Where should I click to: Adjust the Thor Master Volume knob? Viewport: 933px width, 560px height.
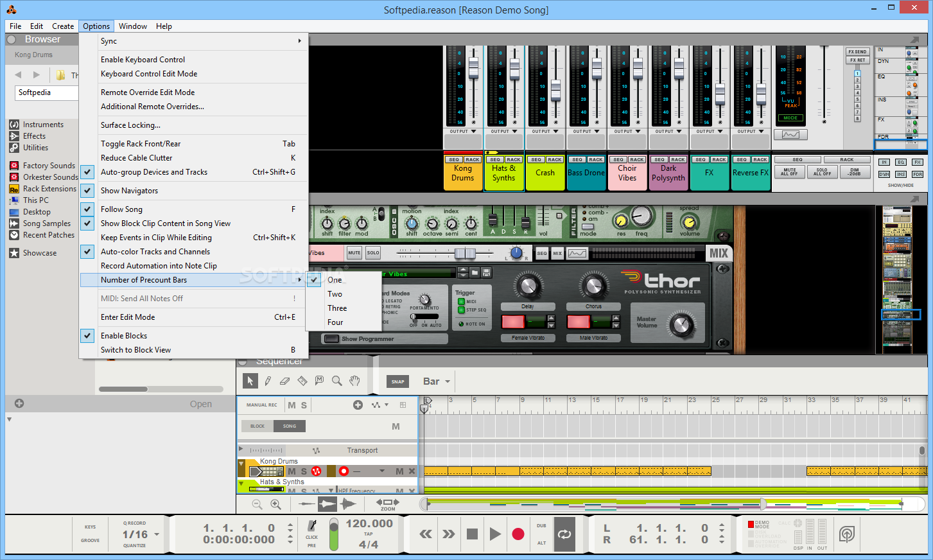(682, 325)
